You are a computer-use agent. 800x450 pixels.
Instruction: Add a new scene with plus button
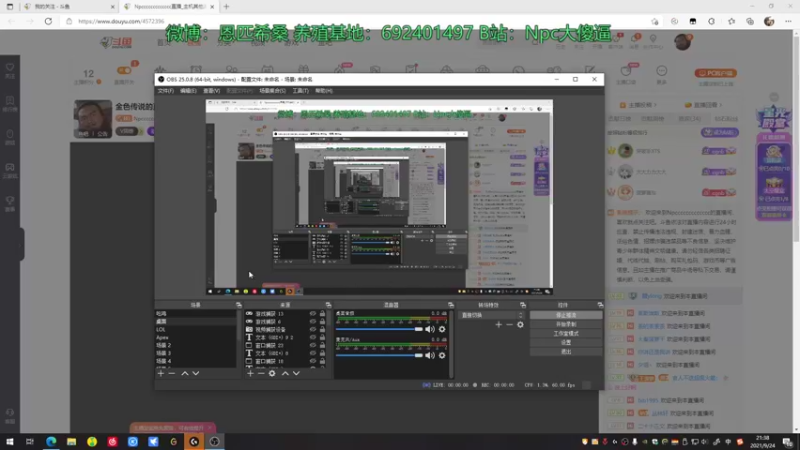pos(161,373)
